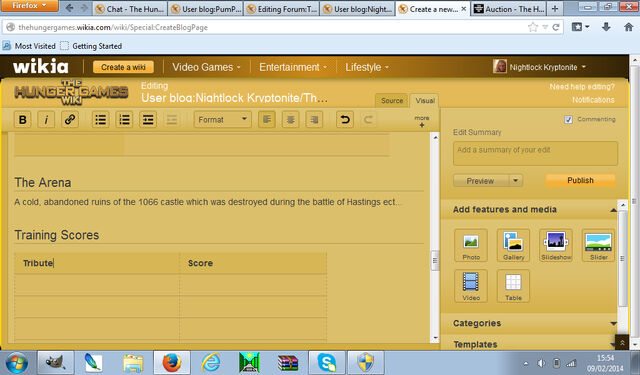The width and height of the screenshot is (640, 375).
Task: Open a new browser tab
Action: coord(555,9)
